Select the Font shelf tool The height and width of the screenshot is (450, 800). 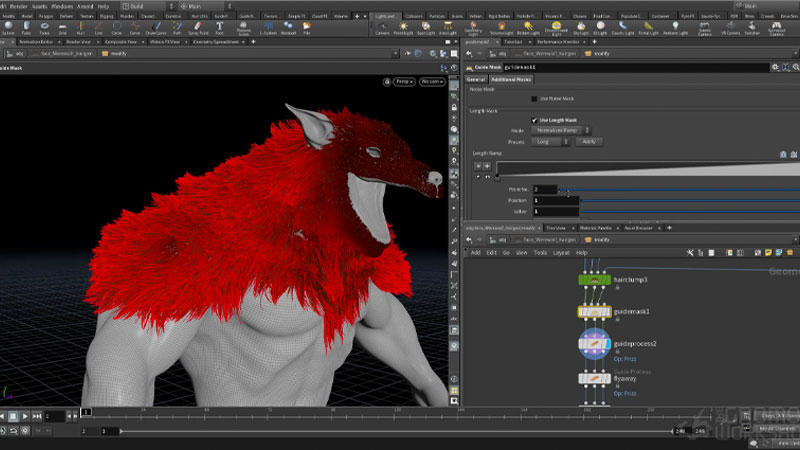point(219,28)
